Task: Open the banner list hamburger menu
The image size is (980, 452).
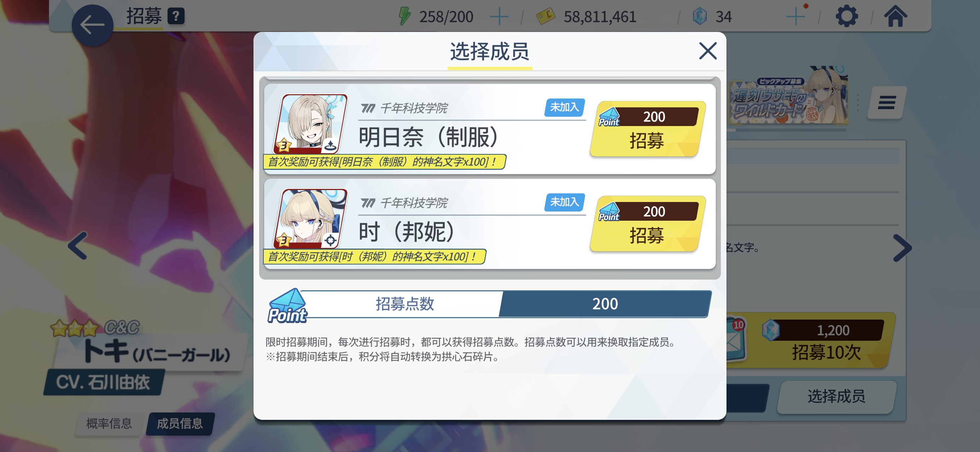Action: [x=886, y=102]
